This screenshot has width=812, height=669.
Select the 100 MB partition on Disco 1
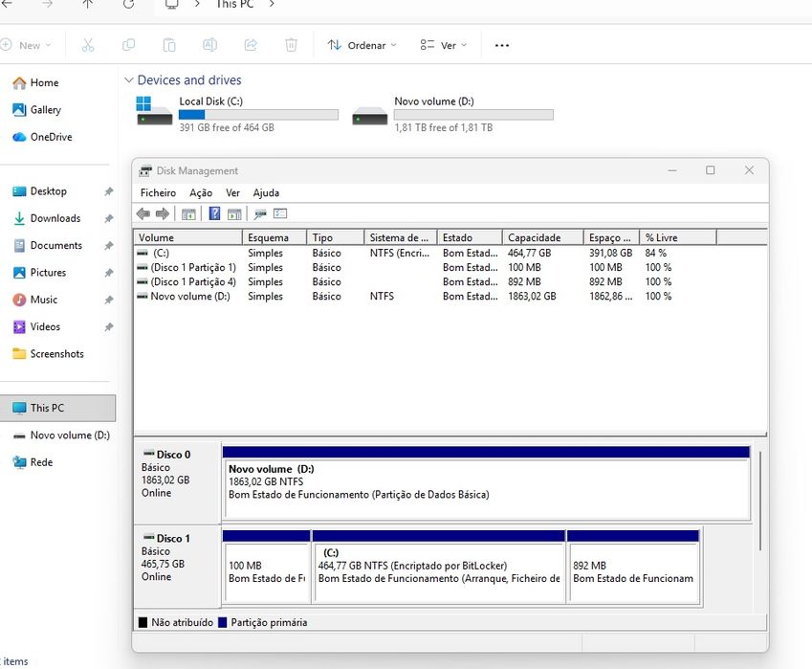267,567
